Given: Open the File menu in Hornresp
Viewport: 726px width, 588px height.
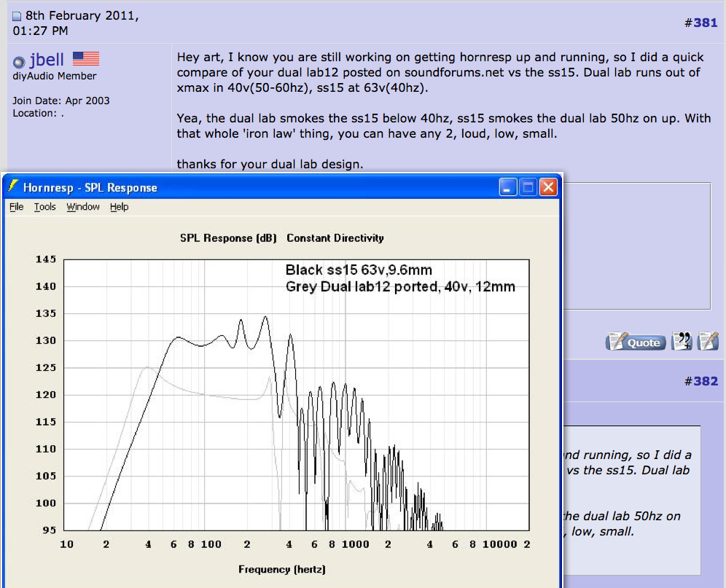Looking at the screenshot, I should pos(16,207).
